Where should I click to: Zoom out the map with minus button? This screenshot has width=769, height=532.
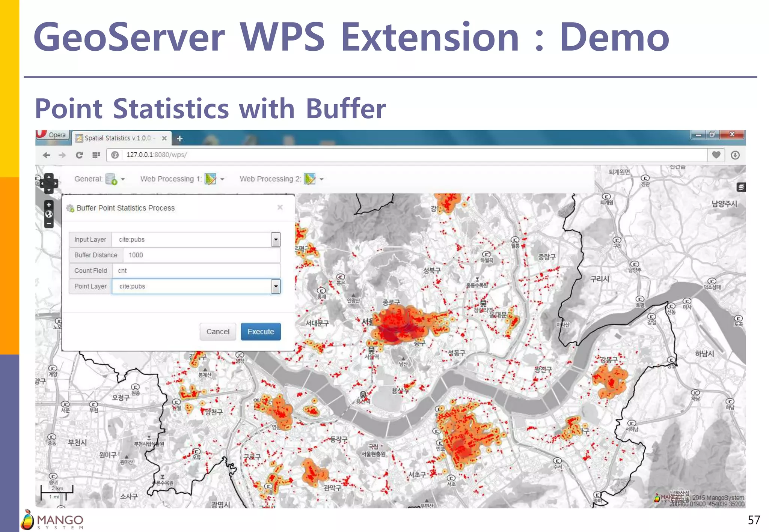49,224
